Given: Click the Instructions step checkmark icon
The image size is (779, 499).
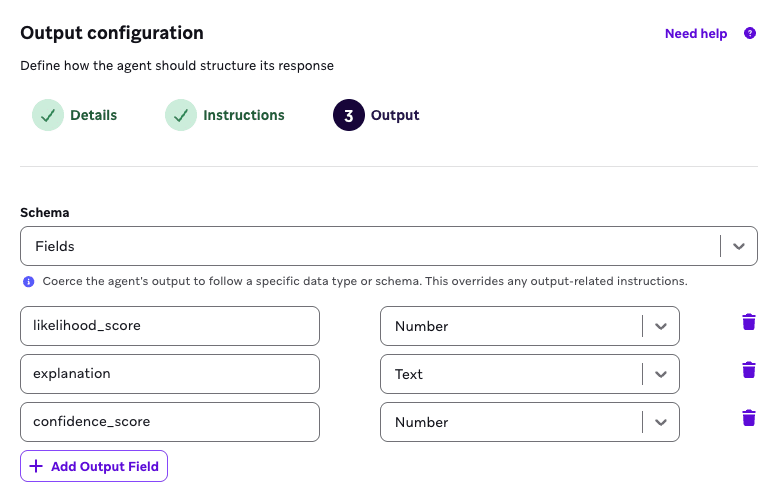Looking at the screenshot, I should (180, 115).
